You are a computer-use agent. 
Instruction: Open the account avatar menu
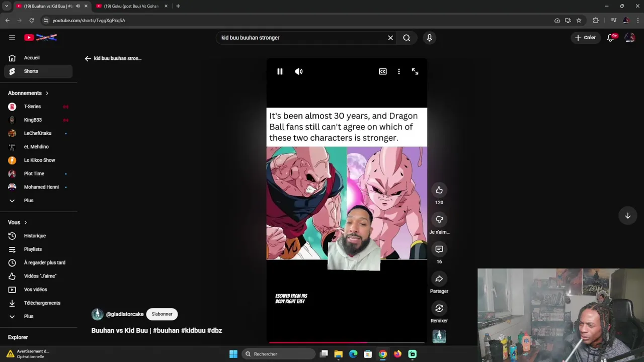coord(630,38)
